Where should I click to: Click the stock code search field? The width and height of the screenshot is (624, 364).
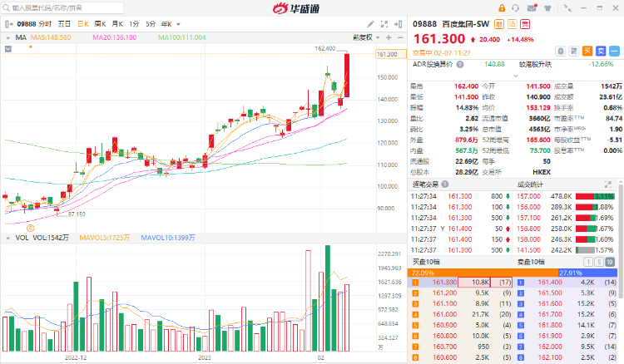point(63,7)
